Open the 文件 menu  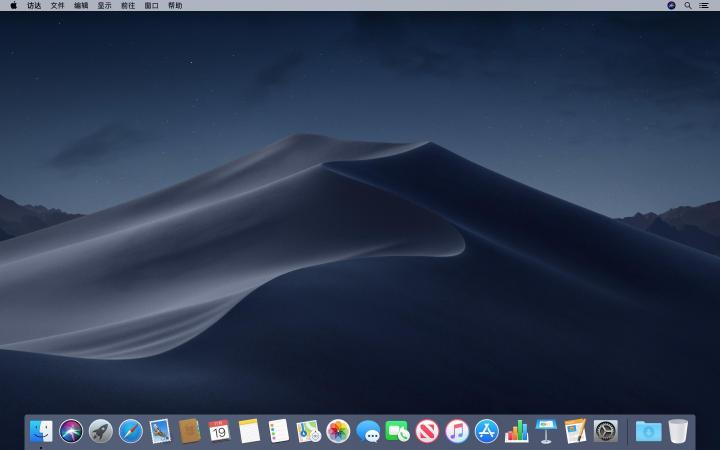pyautogui.click(x=57, y=6)
